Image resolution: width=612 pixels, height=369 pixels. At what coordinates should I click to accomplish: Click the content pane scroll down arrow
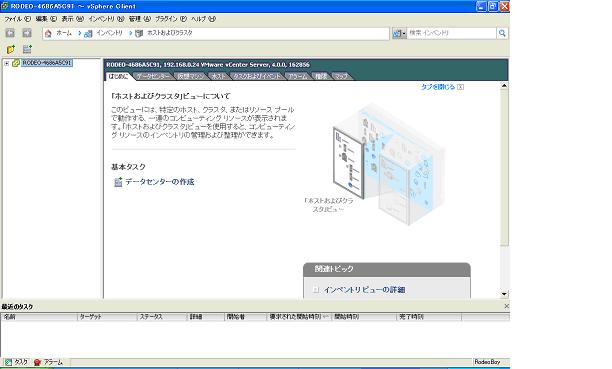click(504, 294)
